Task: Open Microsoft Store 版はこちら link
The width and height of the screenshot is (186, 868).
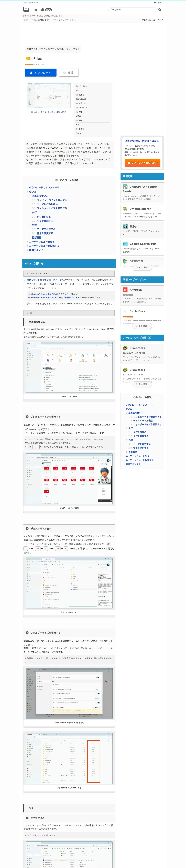Action: click(44, 294)
